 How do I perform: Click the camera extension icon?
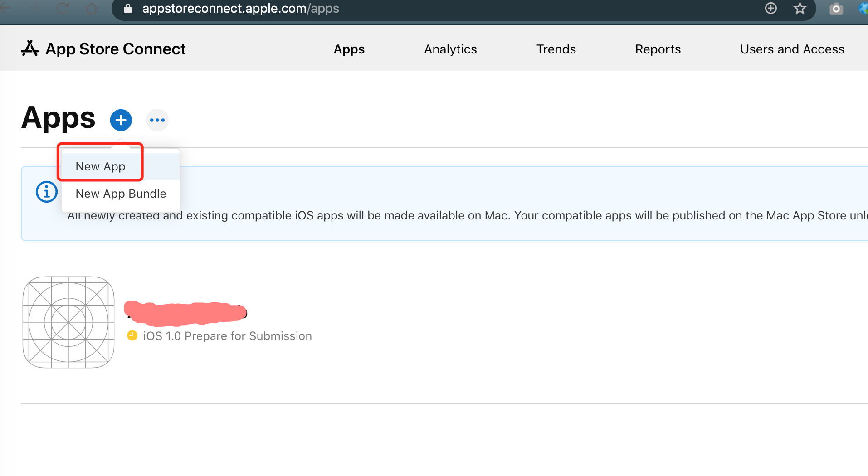[836, 9]
